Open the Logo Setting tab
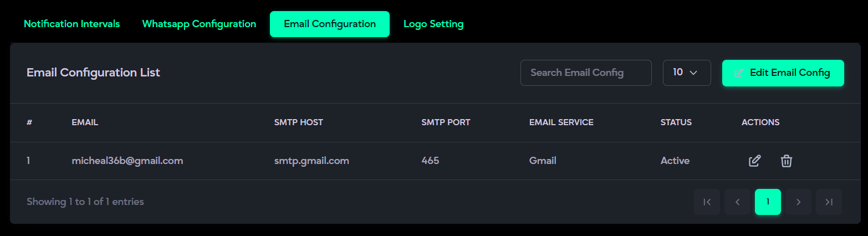Viewport: 868px width, 236px height. point(433,24)
